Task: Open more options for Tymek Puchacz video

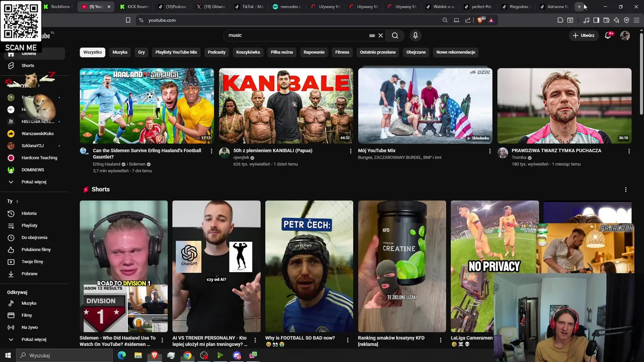Action: point(629,151)
